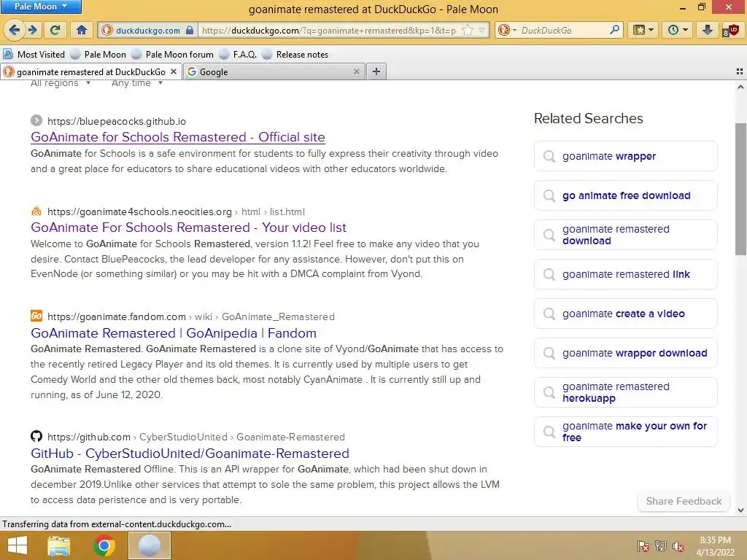Screen dimensions: 747x560
Task: Close the Google tab
Action: (x=356, y=71)
